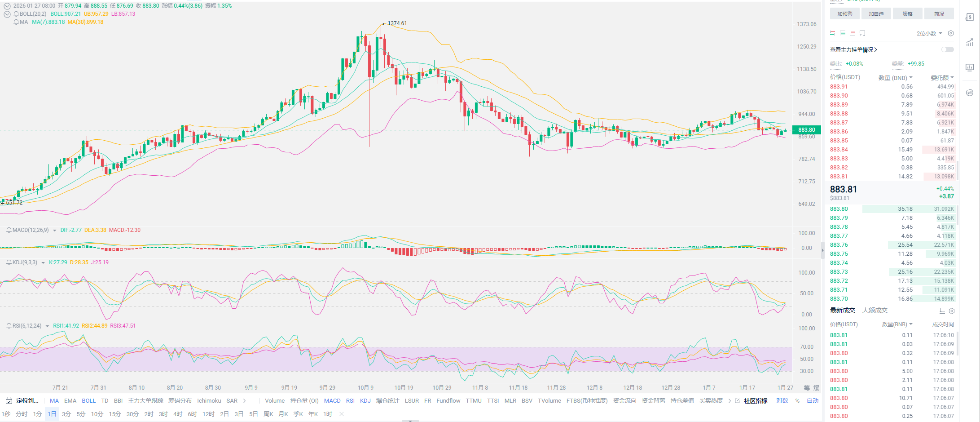
Task: Toggle the 对数 logarithmic scale option
Action: pos(782,400)
